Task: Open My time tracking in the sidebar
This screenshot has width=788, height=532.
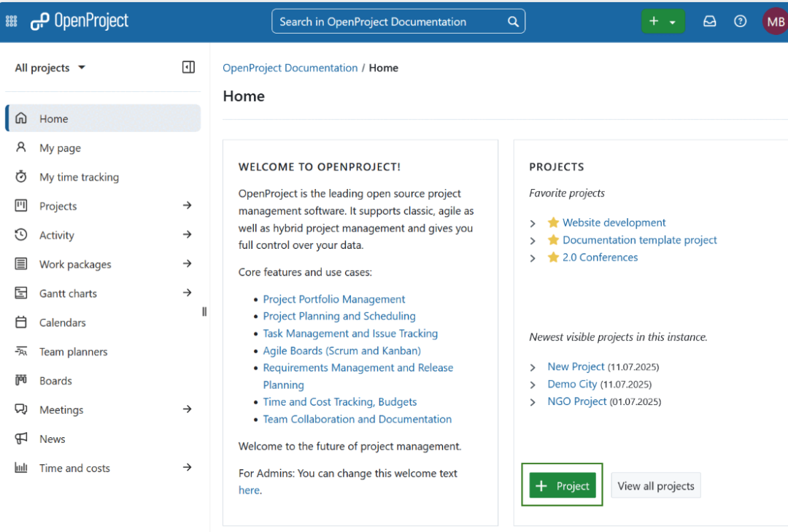Action: point(103,177)
